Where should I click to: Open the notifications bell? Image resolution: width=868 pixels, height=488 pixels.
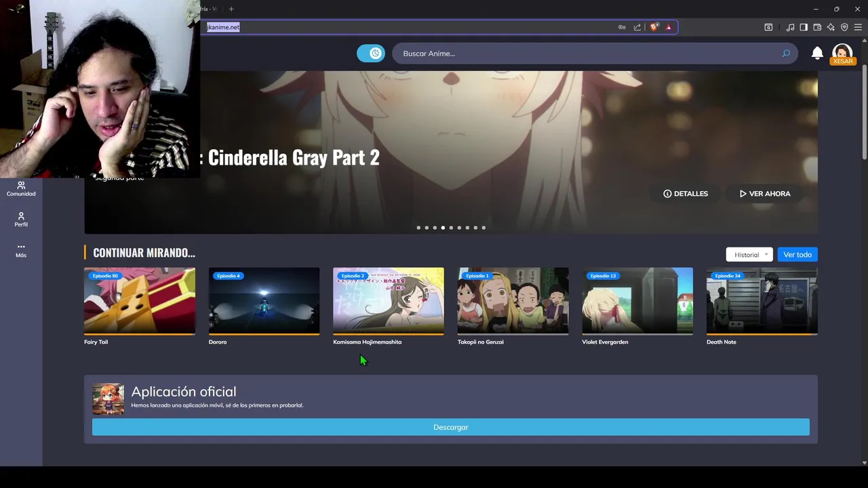click(x=817, y=53)
